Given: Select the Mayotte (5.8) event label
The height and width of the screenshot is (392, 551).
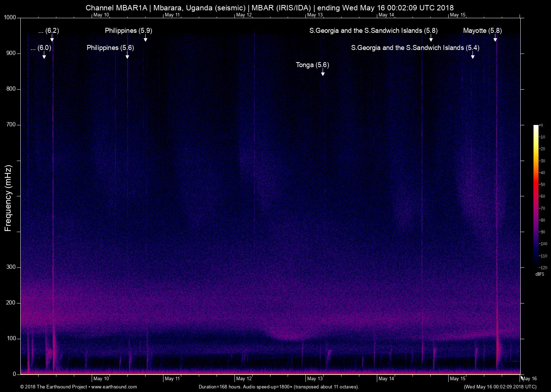Looking at the screenshot, I should coord(482,31).
